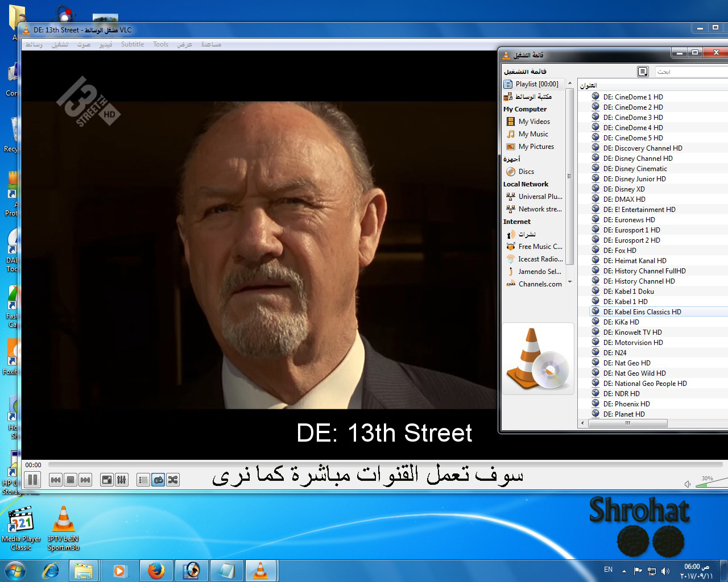Toggle loop repeat mode button
This screenshot has width=728, height=582.
[158, 480]
